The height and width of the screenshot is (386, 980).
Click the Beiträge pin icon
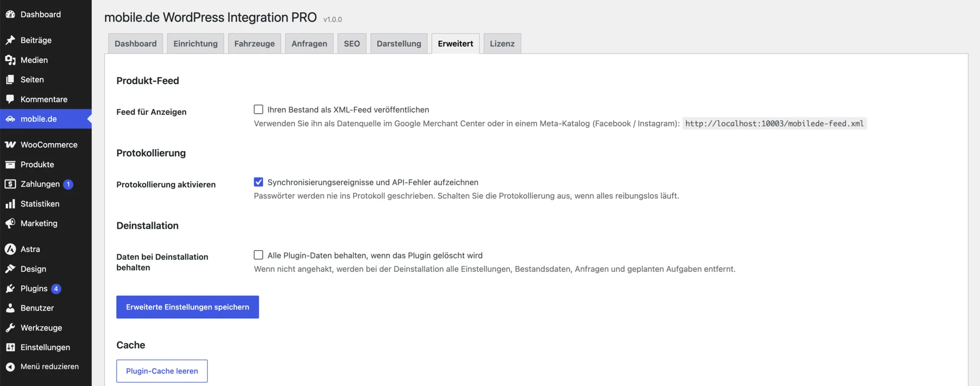coord(10,40)
